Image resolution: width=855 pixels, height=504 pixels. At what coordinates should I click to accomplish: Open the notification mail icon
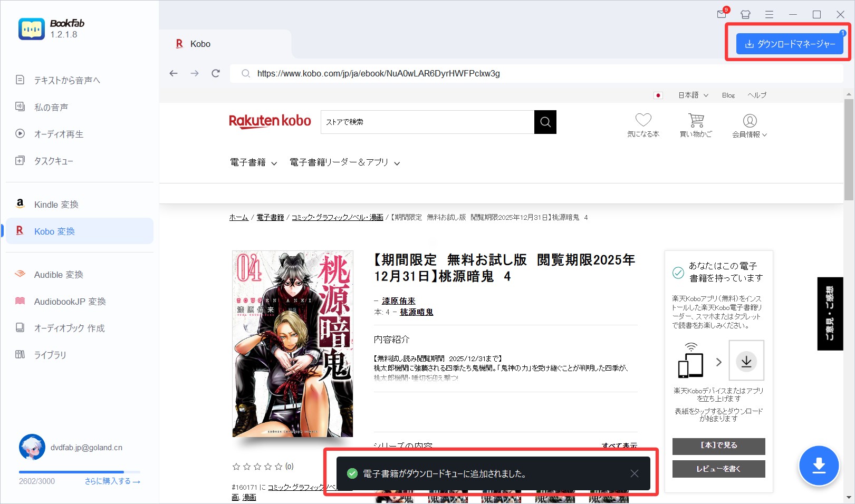coord(722,14)
